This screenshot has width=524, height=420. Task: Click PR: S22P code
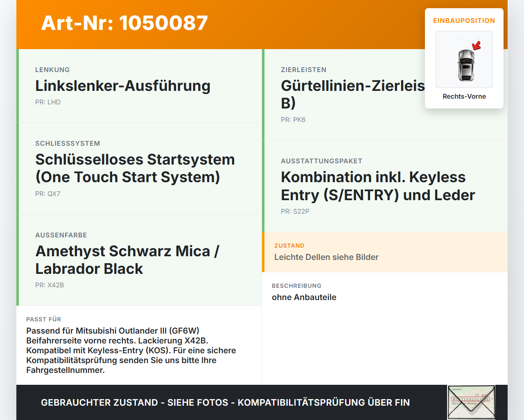coord(295,211)
